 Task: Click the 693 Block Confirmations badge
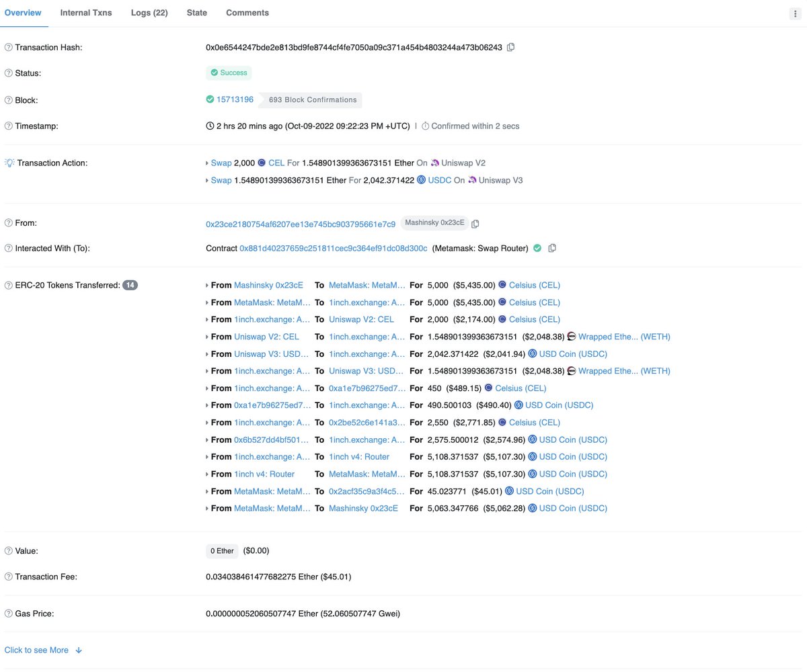(x=312, y=99)
